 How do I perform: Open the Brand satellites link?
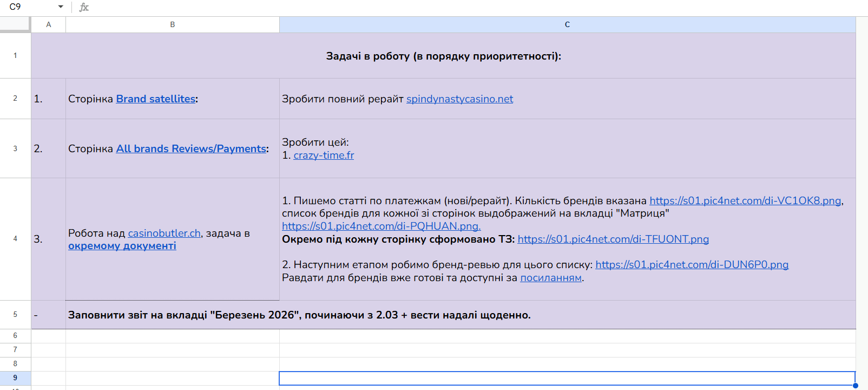click(x=156, y=99)
